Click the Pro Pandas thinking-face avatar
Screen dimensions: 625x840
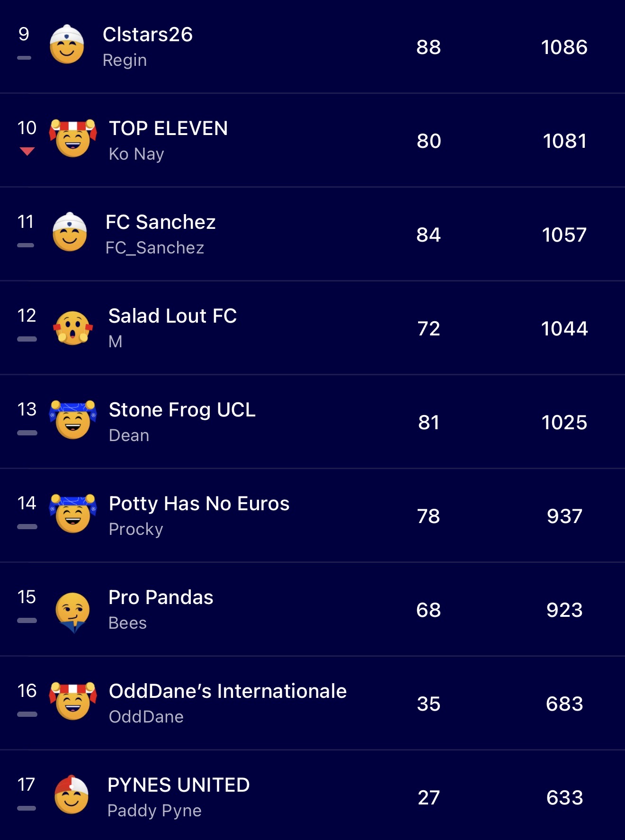point(73,611)
